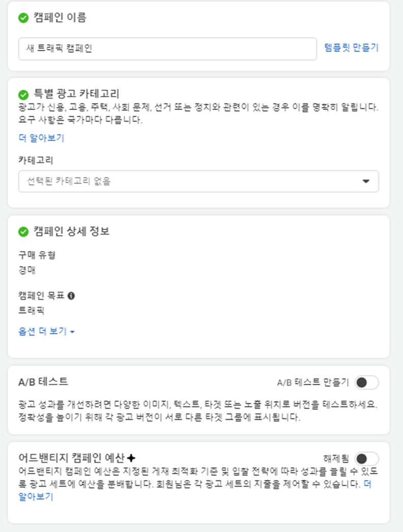Click the 템플릿 만들기 link

tap(352, 47)
